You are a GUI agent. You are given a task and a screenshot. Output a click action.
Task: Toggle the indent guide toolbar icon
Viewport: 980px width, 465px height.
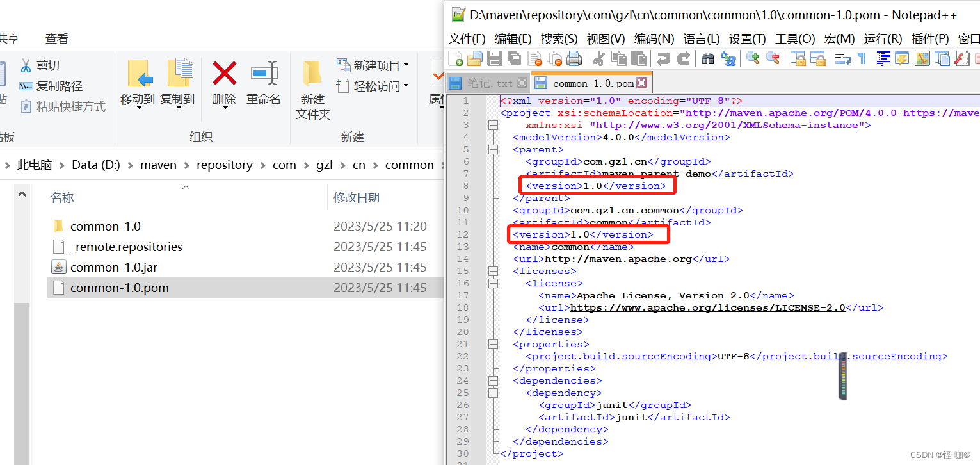click(x=883, y=58)
